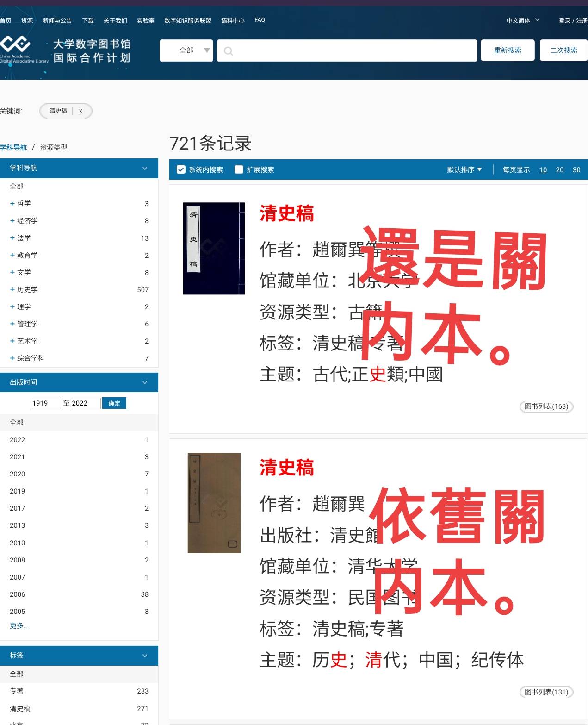The width and height of the screenshot is (588, 725).
Task: Show 30 results per page
Action: click(576, 170)
